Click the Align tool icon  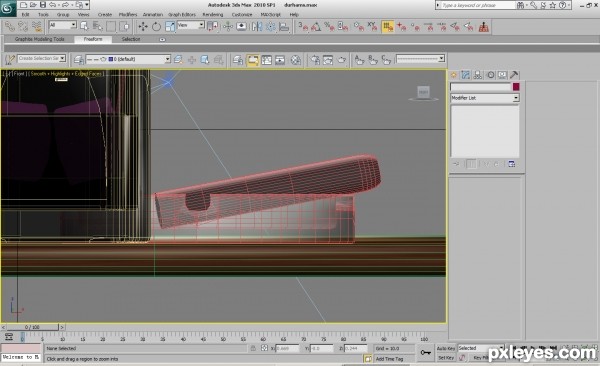click(284, 26)
